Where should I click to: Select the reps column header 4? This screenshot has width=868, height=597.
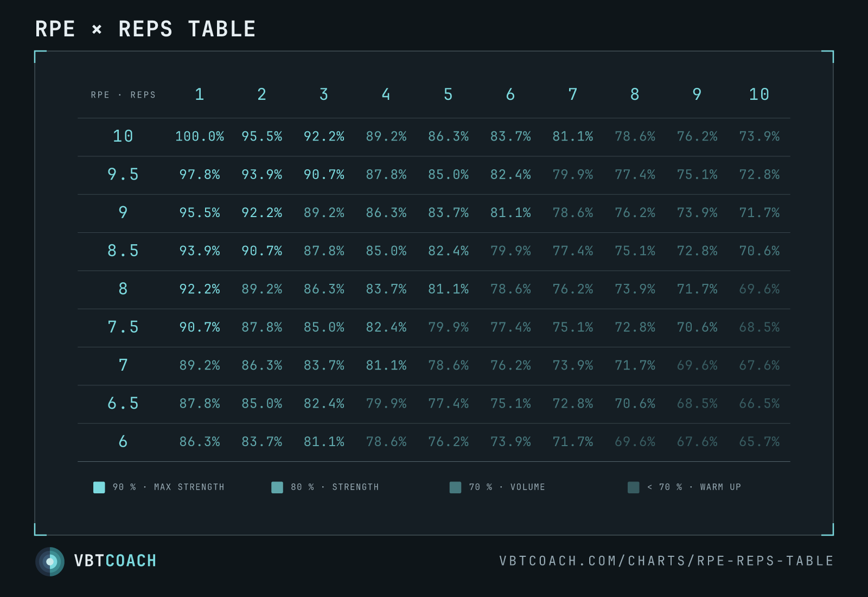pyautogui.click(x=386, y=94)
